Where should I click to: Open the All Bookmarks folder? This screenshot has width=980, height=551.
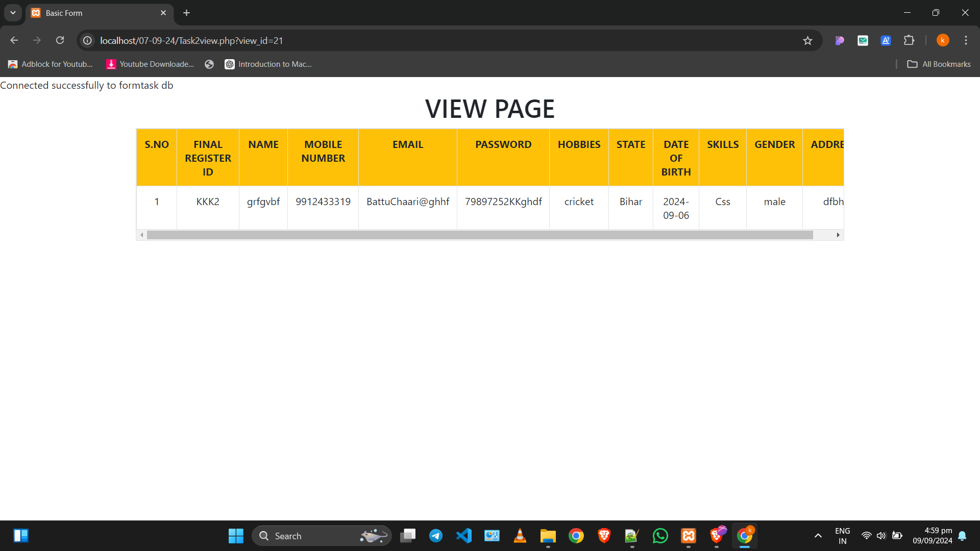939,64
